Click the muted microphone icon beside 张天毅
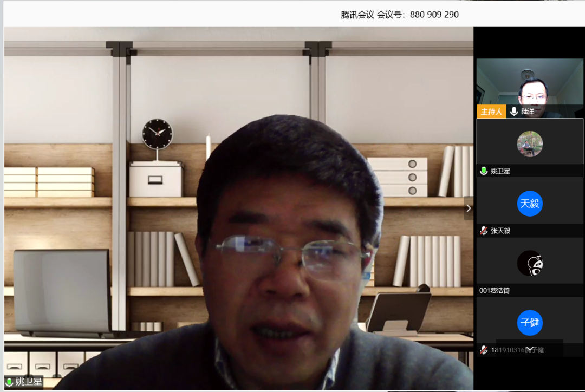Screen dimensions: 585x392 pos(484,231)
